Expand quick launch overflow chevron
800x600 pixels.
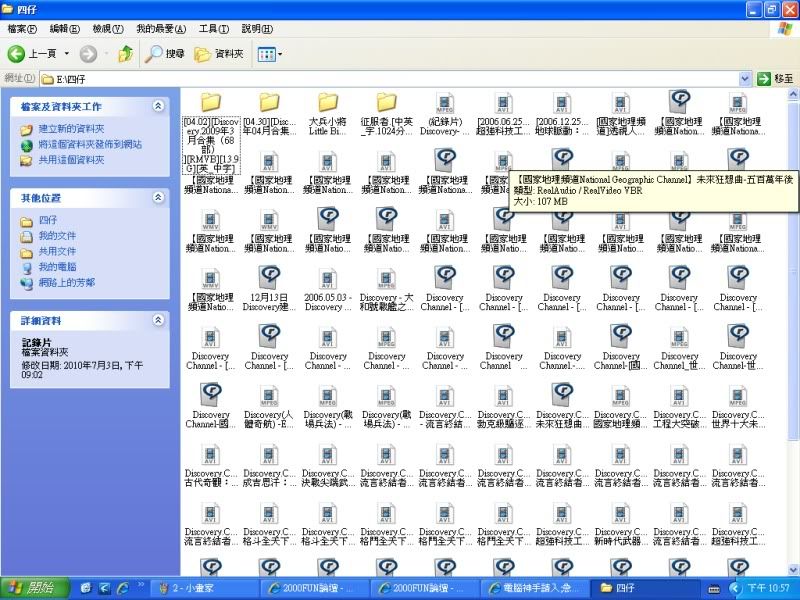pyautogui.click(x=140, y=585)
